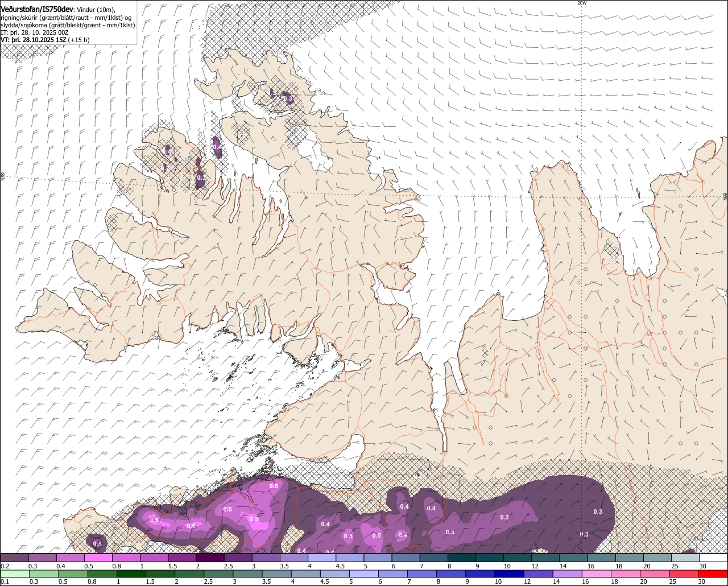Click the '4.5' label under the lower scale

coord(324,582)
